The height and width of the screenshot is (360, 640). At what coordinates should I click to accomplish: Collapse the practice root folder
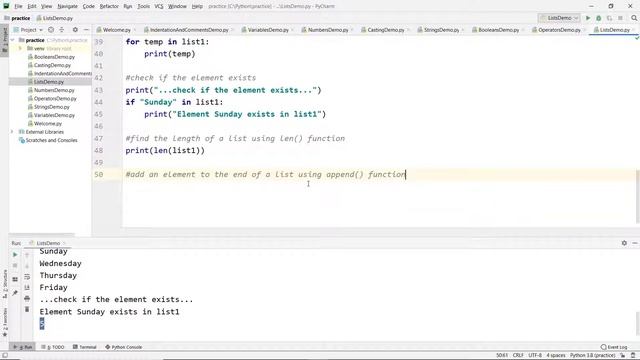click(13, 40)
